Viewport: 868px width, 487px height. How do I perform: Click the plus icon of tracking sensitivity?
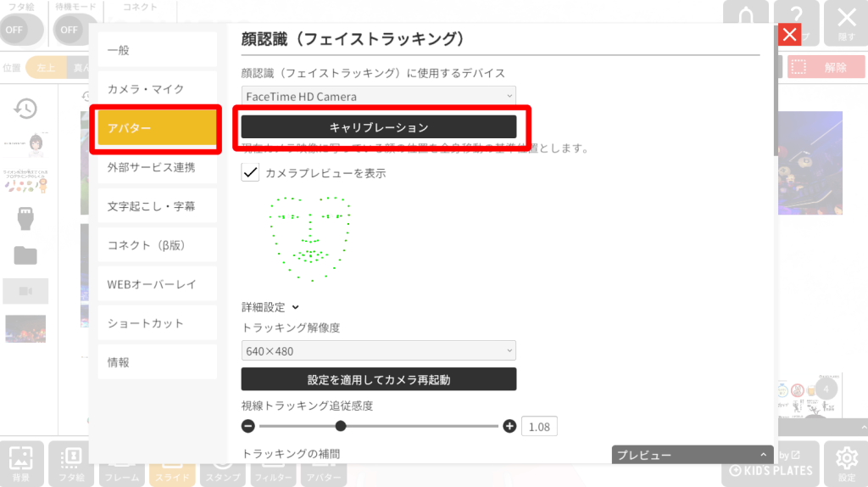click(509, 426)
